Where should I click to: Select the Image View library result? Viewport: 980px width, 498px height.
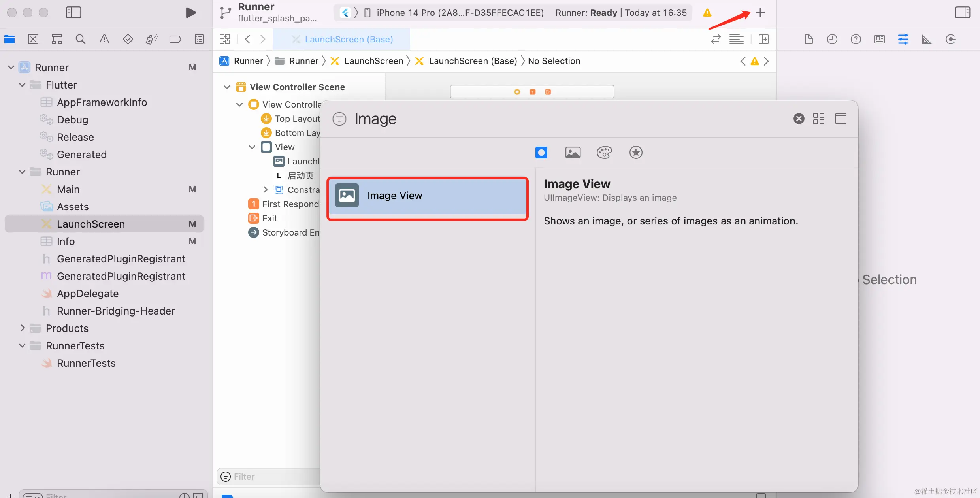(x=428, y=196)
